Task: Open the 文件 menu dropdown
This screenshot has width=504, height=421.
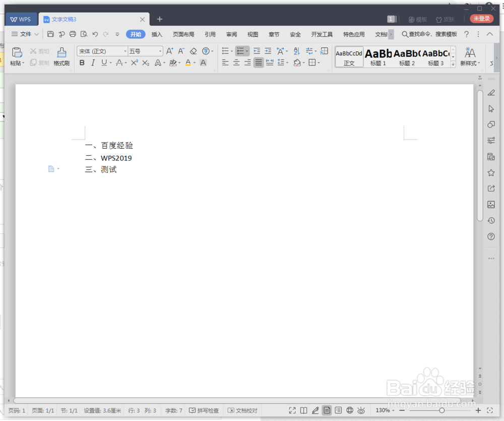Action: pyautogui.click(x=25, y=34)
